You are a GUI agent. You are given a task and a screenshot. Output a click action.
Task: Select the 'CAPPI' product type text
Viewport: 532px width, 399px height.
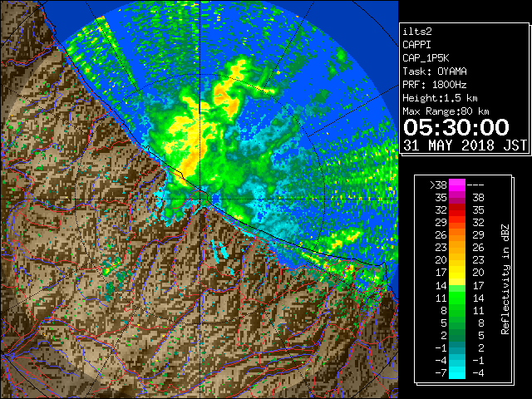(x=416, y=45)
